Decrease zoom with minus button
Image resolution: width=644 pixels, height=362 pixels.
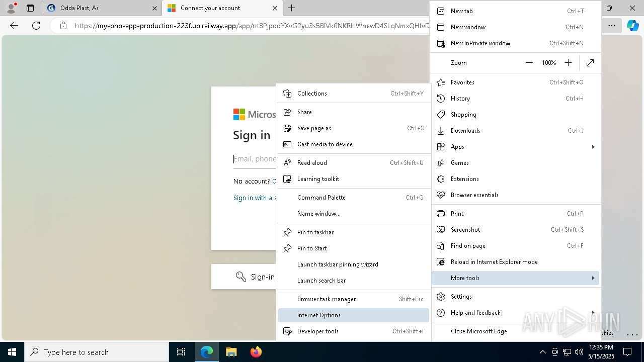529,62
